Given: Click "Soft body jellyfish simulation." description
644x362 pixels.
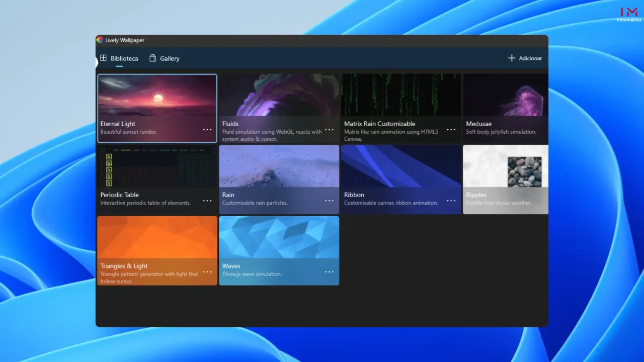Looking at the screenshot, I should [x=501, y=132].
